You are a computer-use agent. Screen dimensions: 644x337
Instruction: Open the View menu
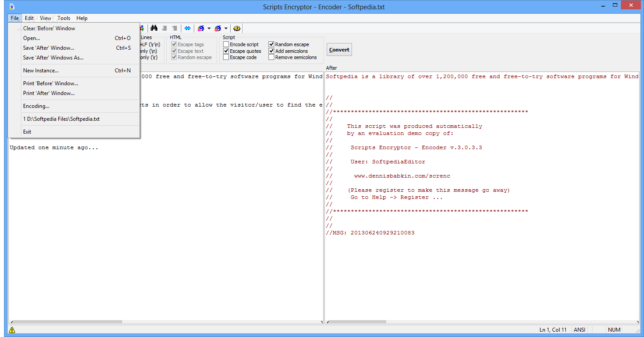tap(45, 18)
